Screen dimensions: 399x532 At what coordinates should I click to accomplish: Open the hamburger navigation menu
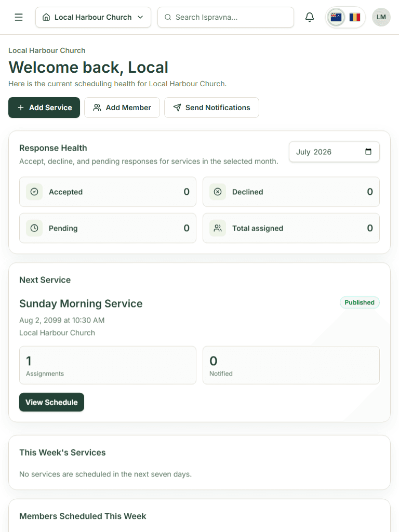pos(19,17)
